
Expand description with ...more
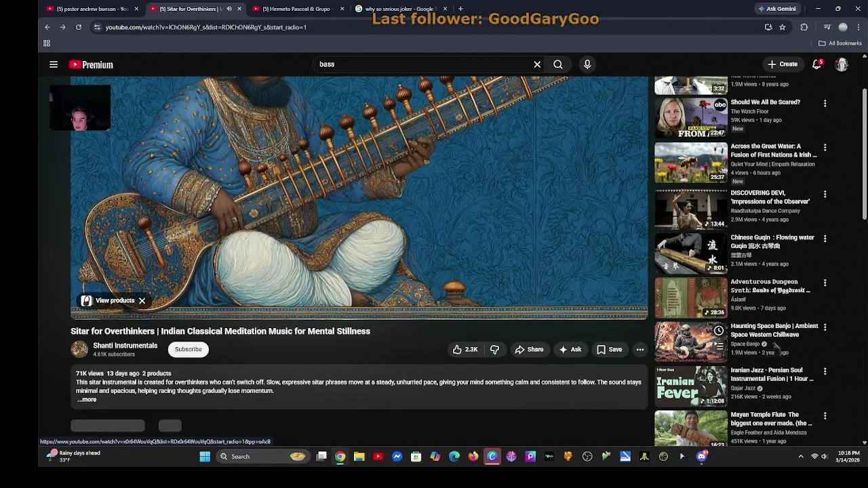(x=87, y=400)
